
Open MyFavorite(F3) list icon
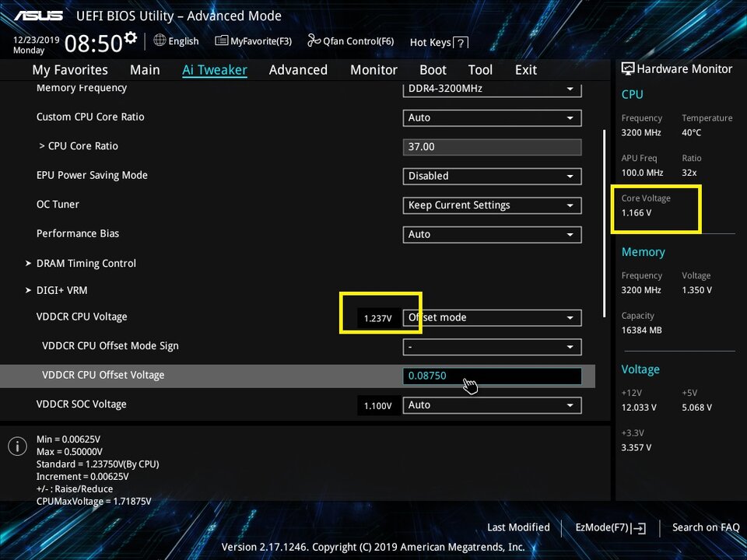click(x=221, y=41)
